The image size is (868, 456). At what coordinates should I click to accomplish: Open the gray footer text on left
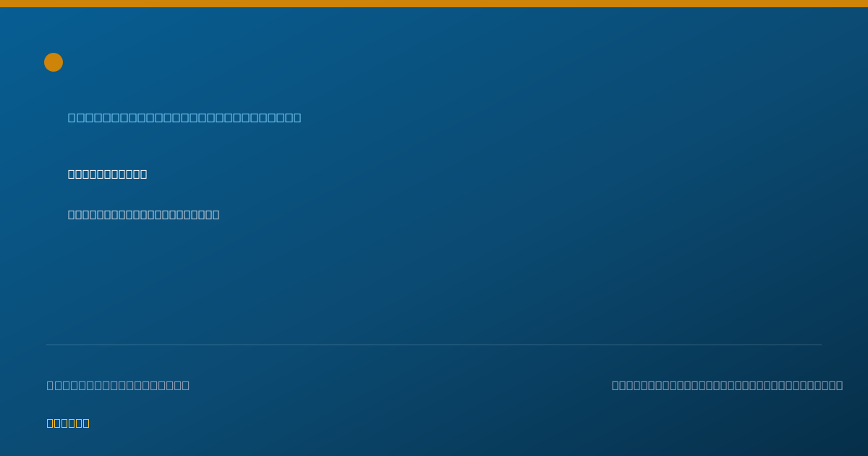[x=118, y=385]
